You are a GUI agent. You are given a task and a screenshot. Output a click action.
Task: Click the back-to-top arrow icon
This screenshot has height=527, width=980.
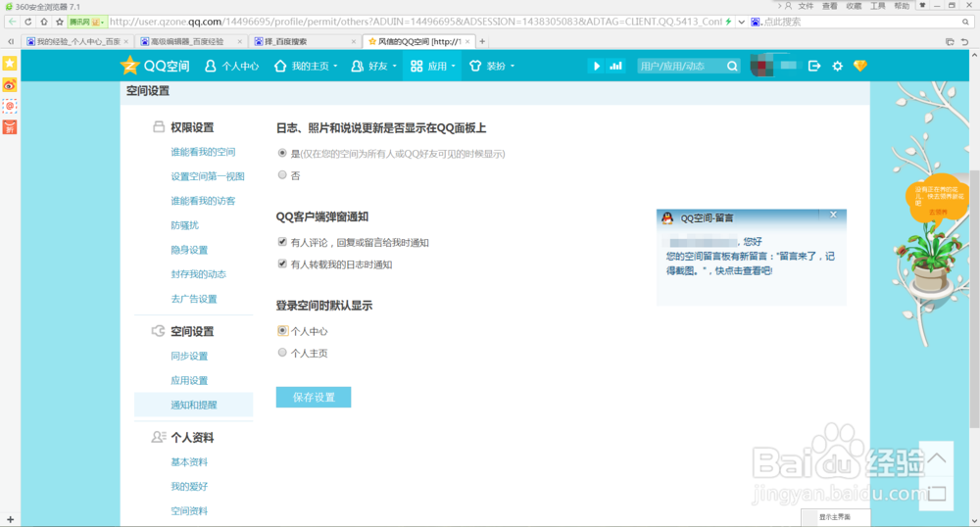pos(936,459)
